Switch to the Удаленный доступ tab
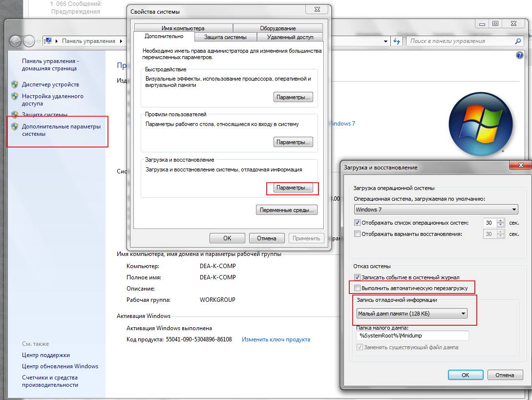The height and width of the screenshot is (400, 532). [x=290, y=37]
